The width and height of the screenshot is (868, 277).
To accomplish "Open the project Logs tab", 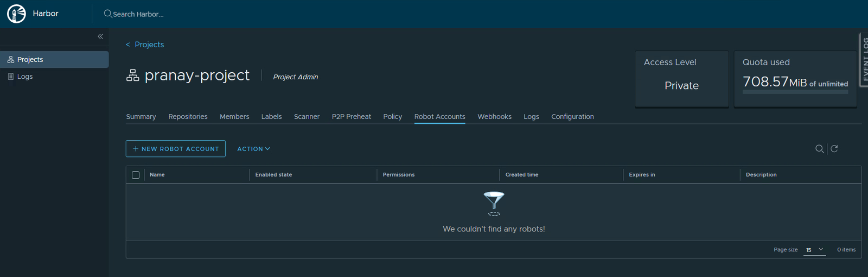I will click(531, 117).
